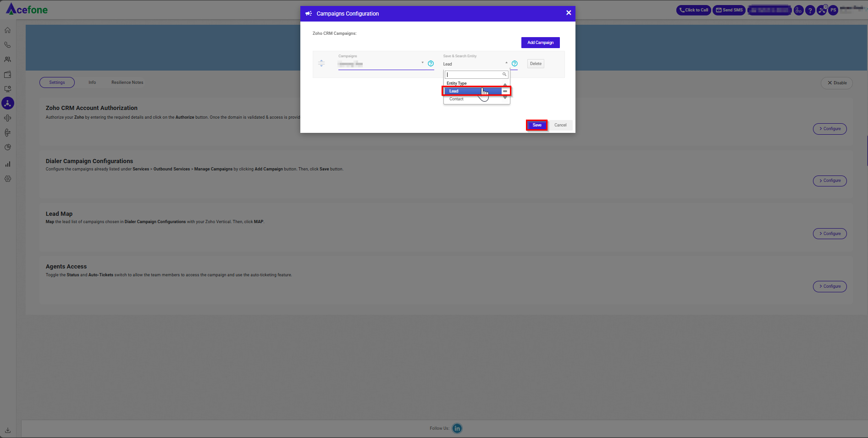The height and width of the screenshot is (438, 868).
Task: Open the call routing icon in the sidebar
Action: [x=7, y=133]
